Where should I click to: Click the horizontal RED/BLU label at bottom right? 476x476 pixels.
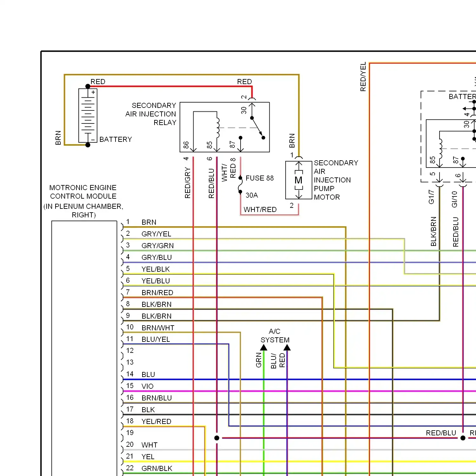[441, 433]
